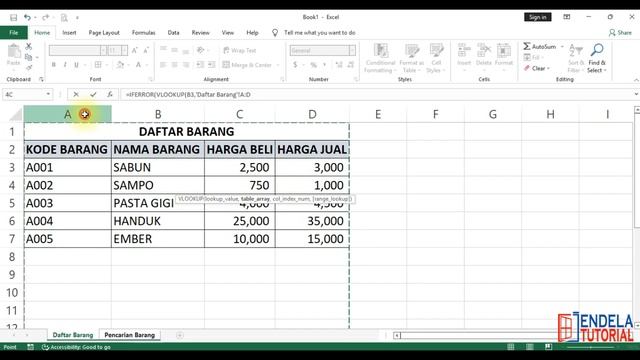Open the Help tab
Image resolution: width=640 pixels, height=360 pixels.
click(252, 33)
